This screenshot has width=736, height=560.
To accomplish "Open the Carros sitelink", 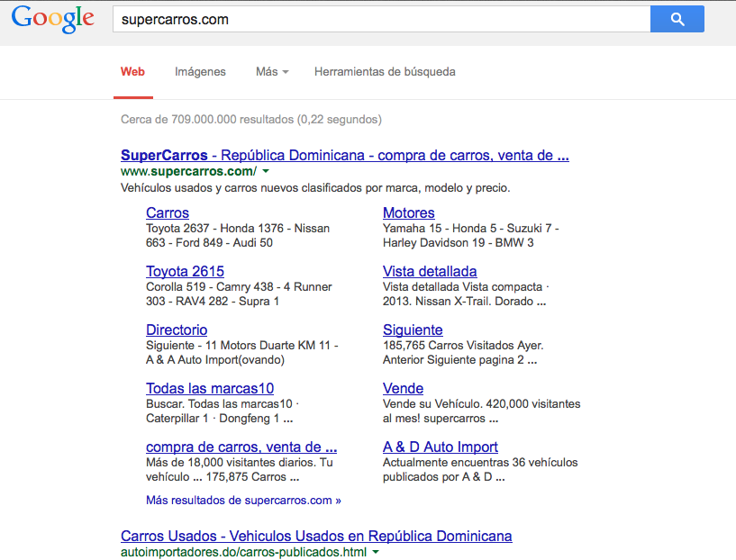I will point(167,213).
